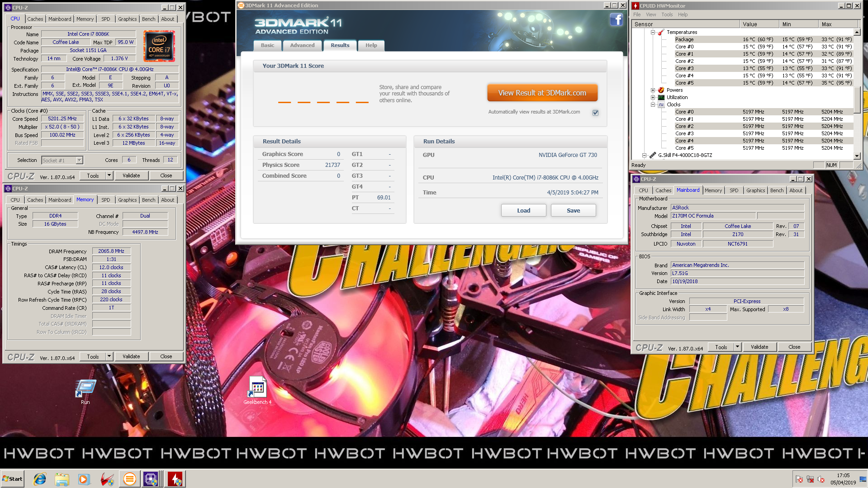
Task: Click the Utilization graph icon in HWMonitor
Action: tap(661, 97)
